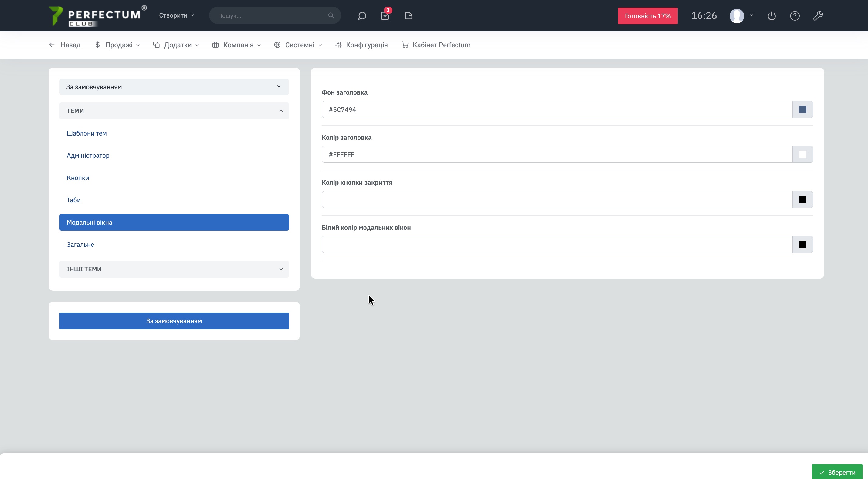This screenshot has height=479, width=868.
Task: Open the chat messages icon
Action: 362,16
